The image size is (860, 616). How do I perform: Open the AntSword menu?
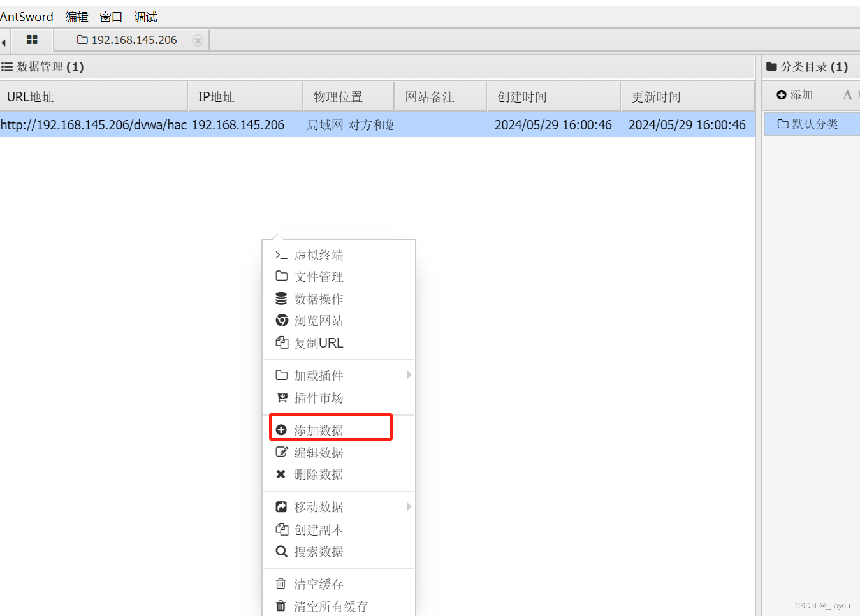(x=27, y=17)
